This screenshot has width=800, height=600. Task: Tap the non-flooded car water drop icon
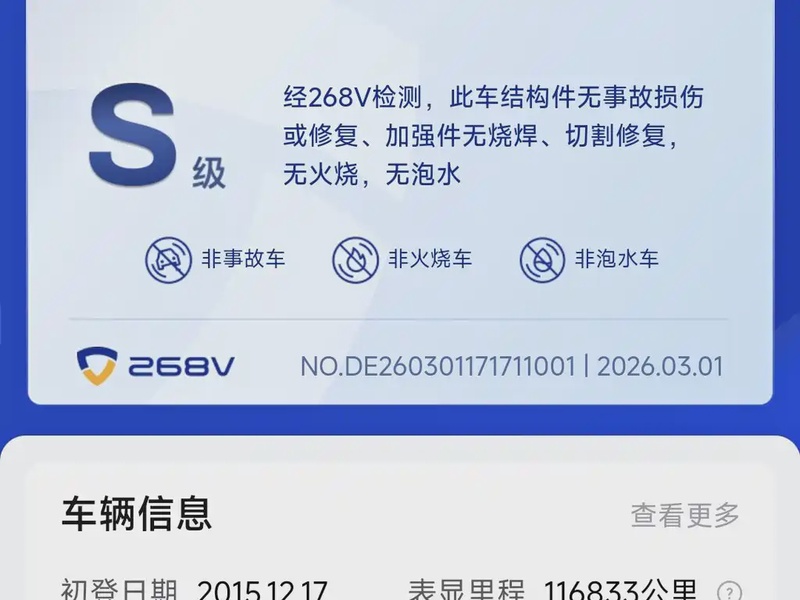(542, 260)
